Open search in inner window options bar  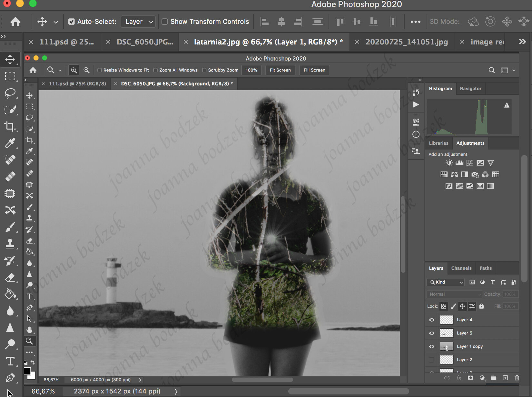491,70
